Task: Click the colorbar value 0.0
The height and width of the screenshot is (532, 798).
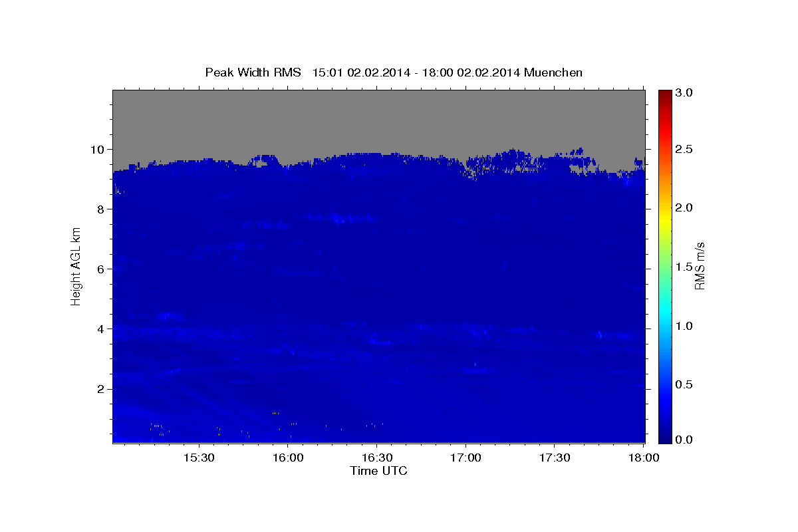Action: 685,440
